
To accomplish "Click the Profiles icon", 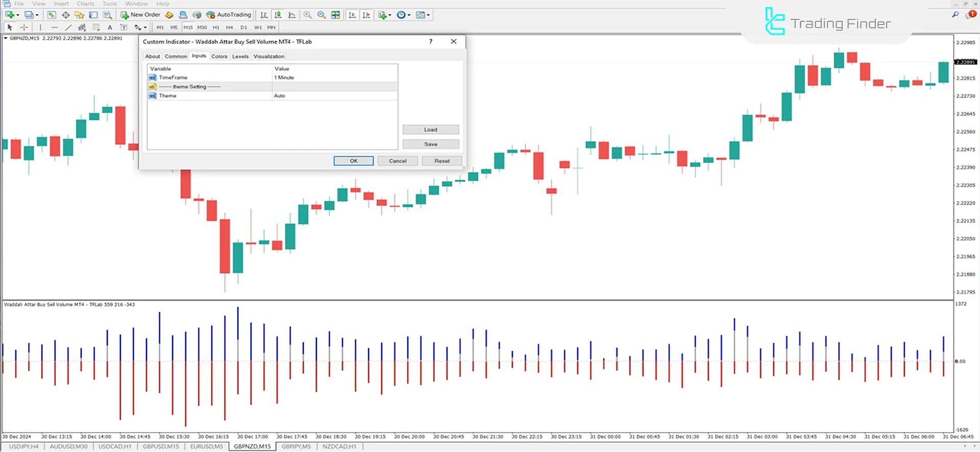I will 29,15.
